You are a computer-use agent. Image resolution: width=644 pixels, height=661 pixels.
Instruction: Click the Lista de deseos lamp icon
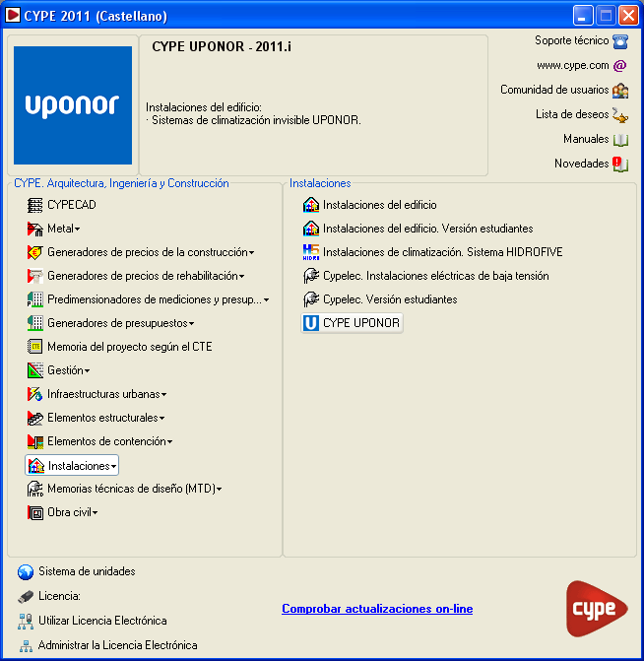pyautogui.click(x=620, y=114)
